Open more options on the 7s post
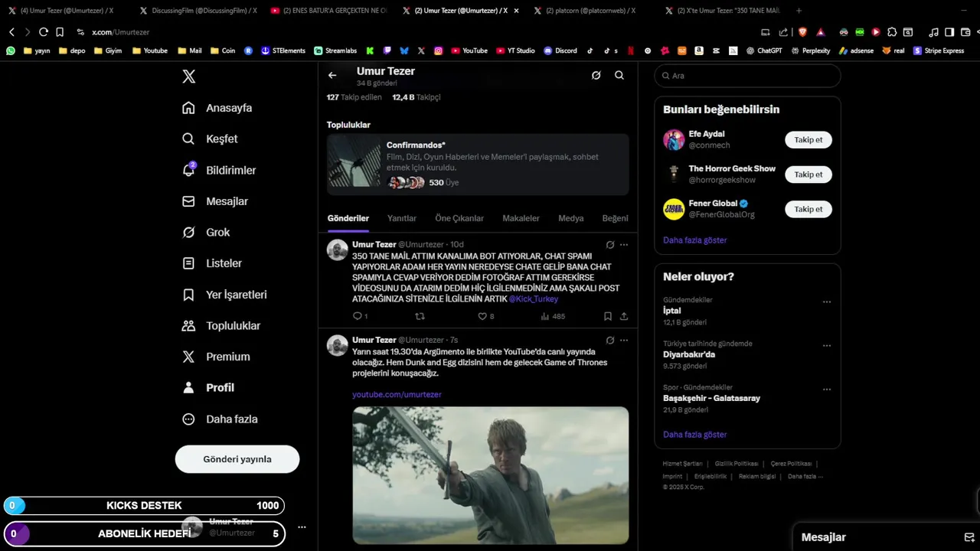The image size is (980, 551). 624,340
